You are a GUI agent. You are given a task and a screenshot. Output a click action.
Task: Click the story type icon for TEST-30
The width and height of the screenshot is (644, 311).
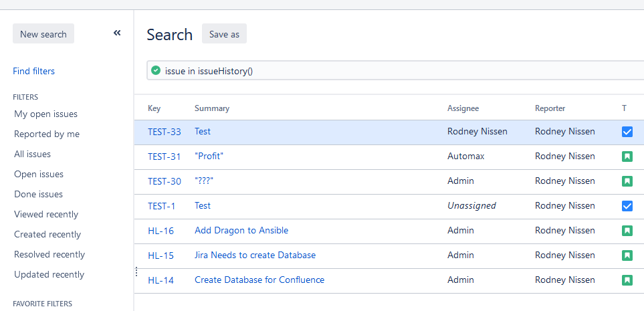[627, 181]
